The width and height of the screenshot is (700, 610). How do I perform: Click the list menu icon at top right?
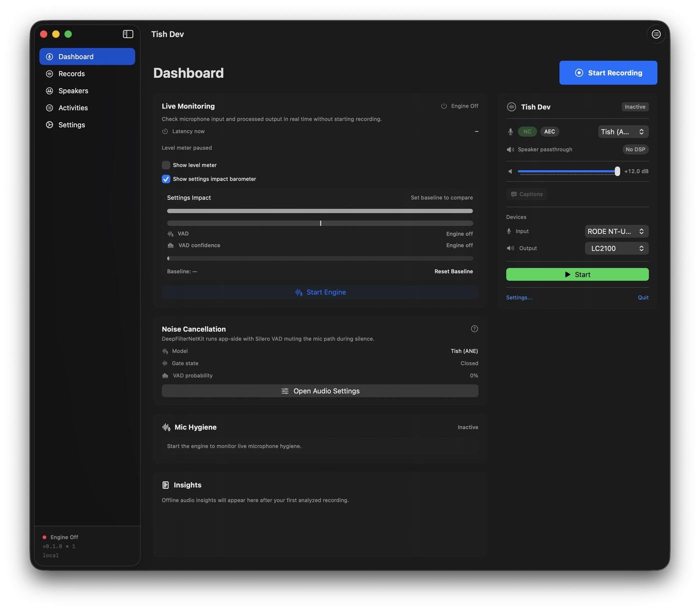click(656, 34)
